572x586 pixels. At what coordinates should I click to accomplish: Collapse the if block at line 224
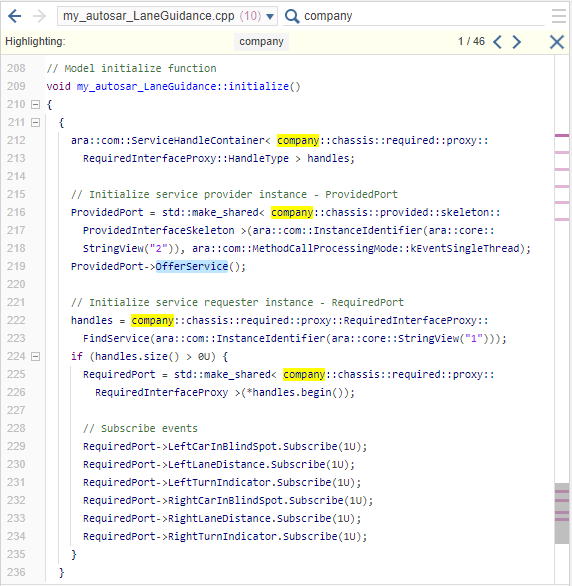(x=35, y=357)
